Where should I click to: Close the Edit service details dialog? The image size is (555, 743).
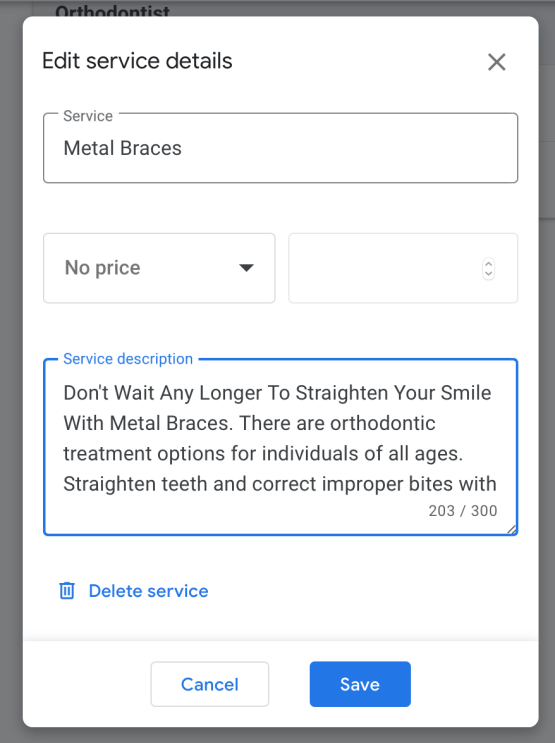pos(497,62)
